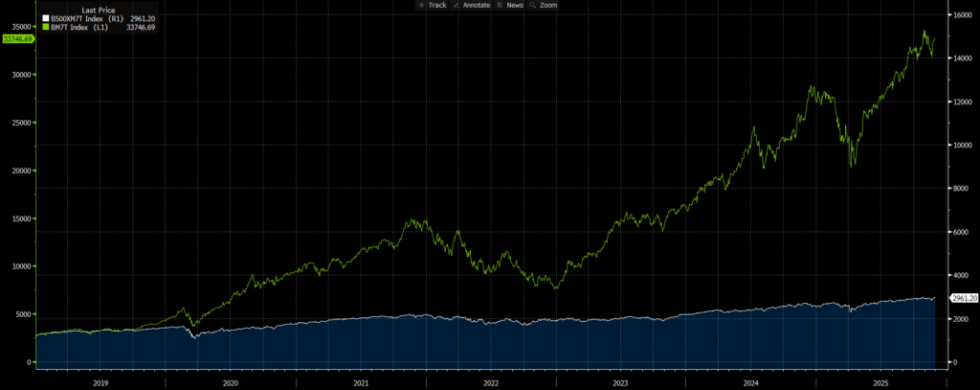The width and height of the screenshot is (980, 390).
Task: Click the green 33746.69 left-axis price tag
Action: (16, 39)
